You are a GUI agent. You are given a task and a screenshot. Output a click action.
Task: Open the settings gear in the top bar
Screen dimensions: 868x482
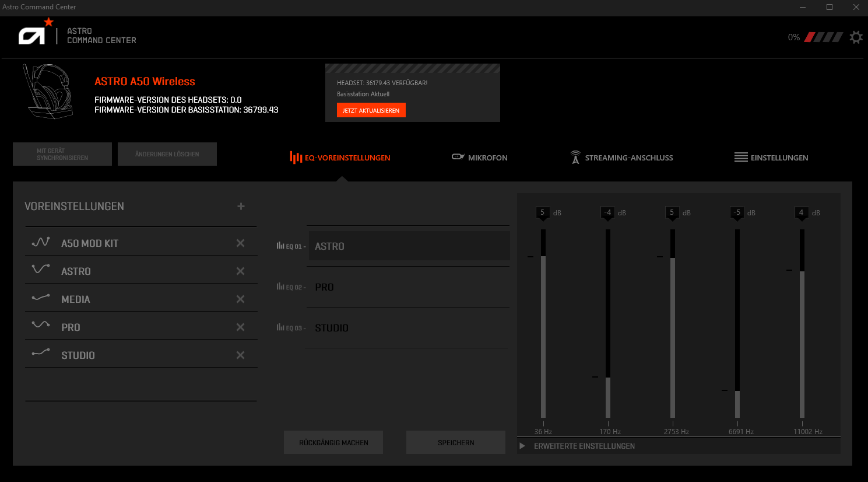(x=855, y=37)
